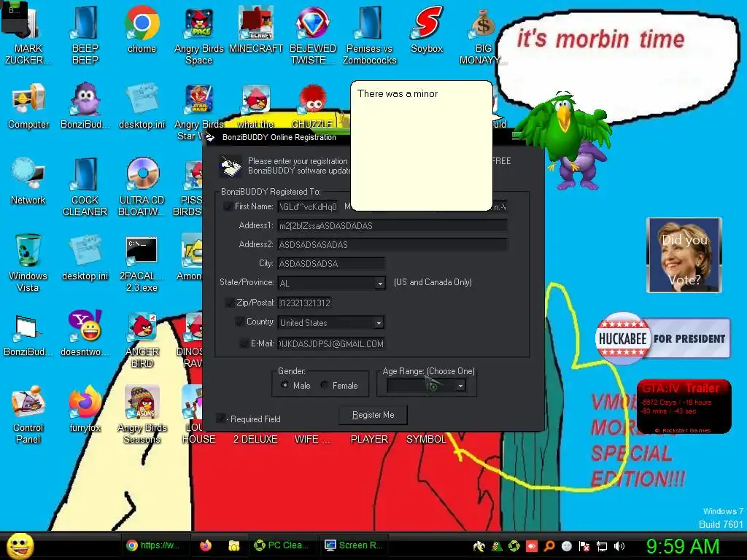Image resolution: width=747 pixels, height=560 pixels.
Task: Click the City input field
Action: tap(331, 263)
